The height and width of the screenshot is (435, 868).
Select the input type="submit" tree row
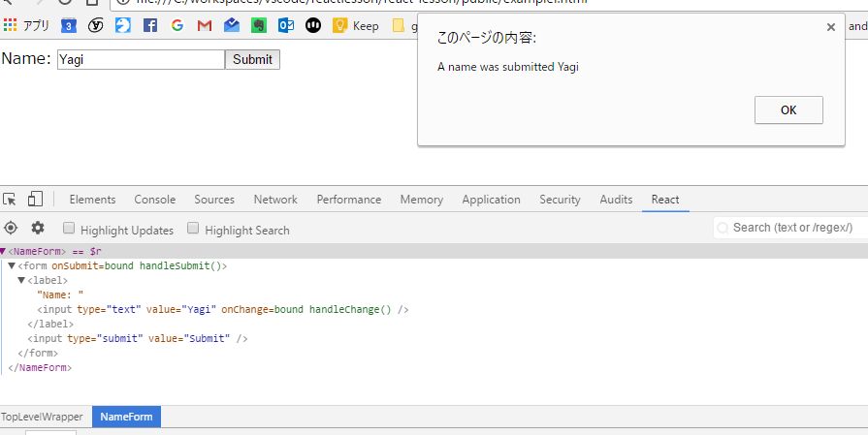coord(138,338)
